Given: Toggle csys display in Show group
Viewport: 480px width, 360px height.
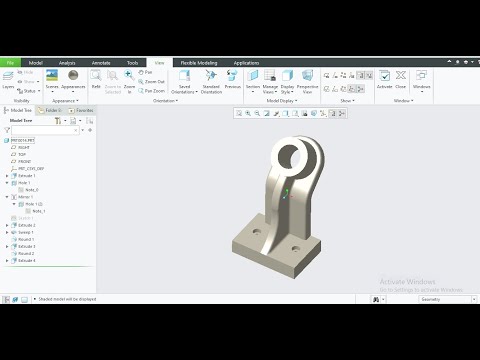Looking at the screenshot, I should 352,76.
